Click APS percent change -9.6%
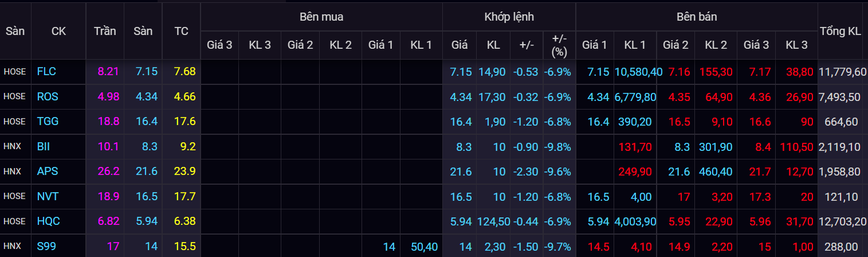Viewport: 868px width, 257px height. [x=558, y=171]
